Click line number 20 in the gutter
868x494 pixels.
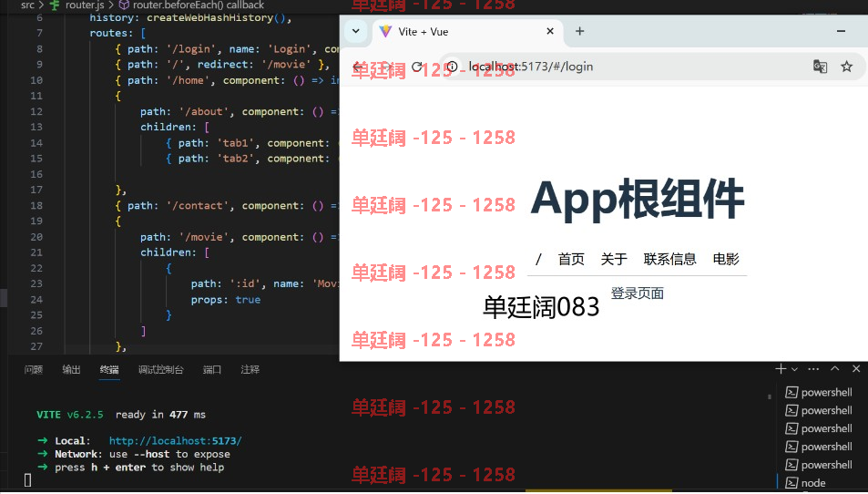[36, 237]
